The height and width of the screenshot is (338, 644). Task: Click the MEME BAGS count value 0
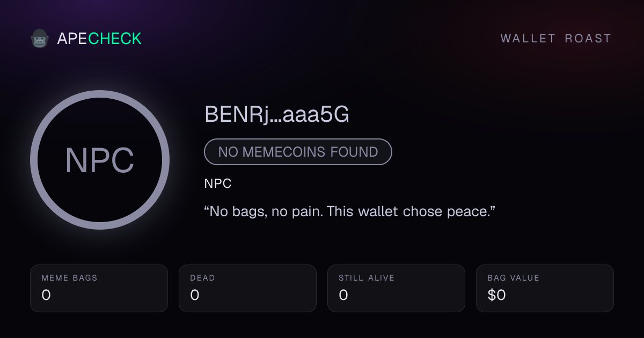coord(46,295)
